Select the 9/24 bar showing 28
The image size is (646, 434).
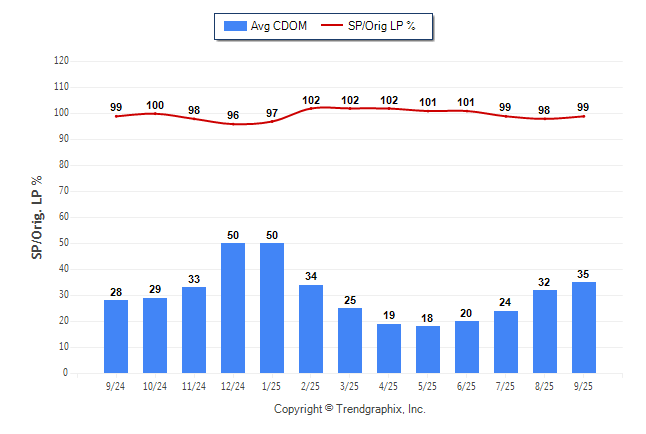[116, 336]
